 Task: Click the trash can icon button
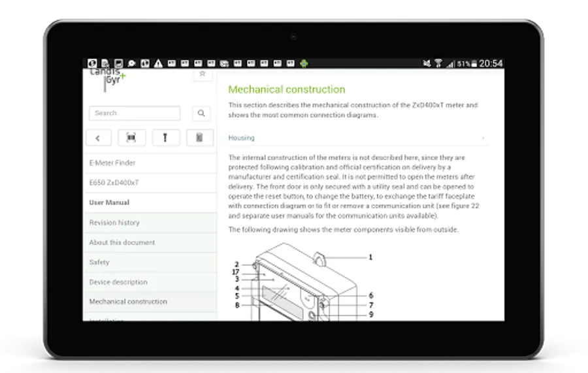pos(199,138)
